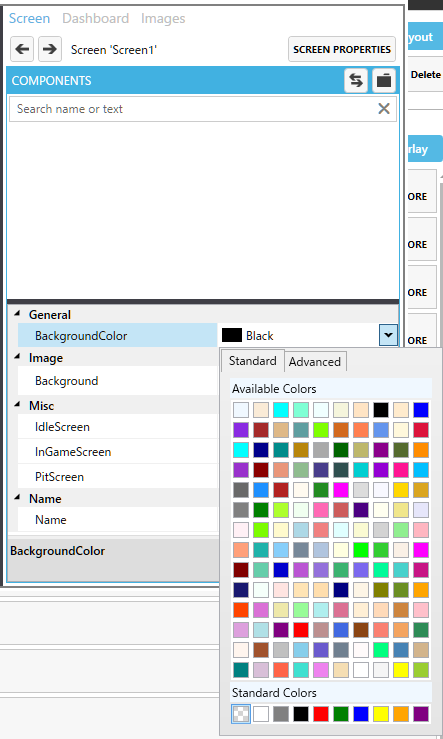Open SCREEN PROPERTIES
This screenshot has height=739, width=443.
point(342,49)
